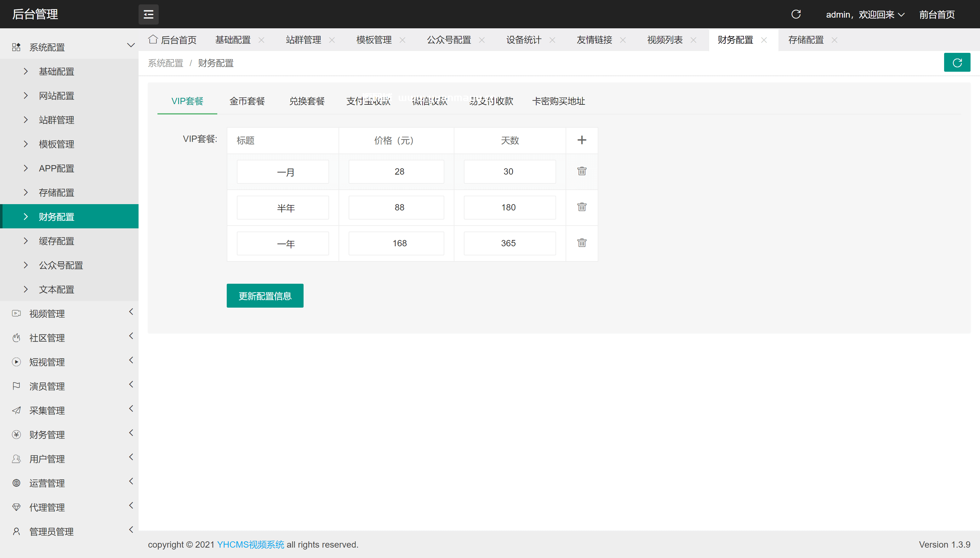Collapse the 系统配置 menu section
Viewport: 980px width, 558px height.
[131, 45]
